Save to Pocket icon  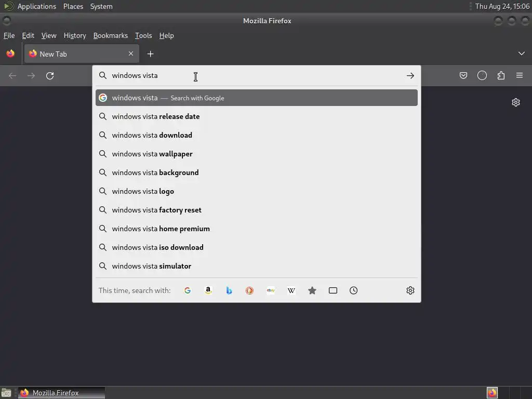pyautogui.click(x=463, y=75)
